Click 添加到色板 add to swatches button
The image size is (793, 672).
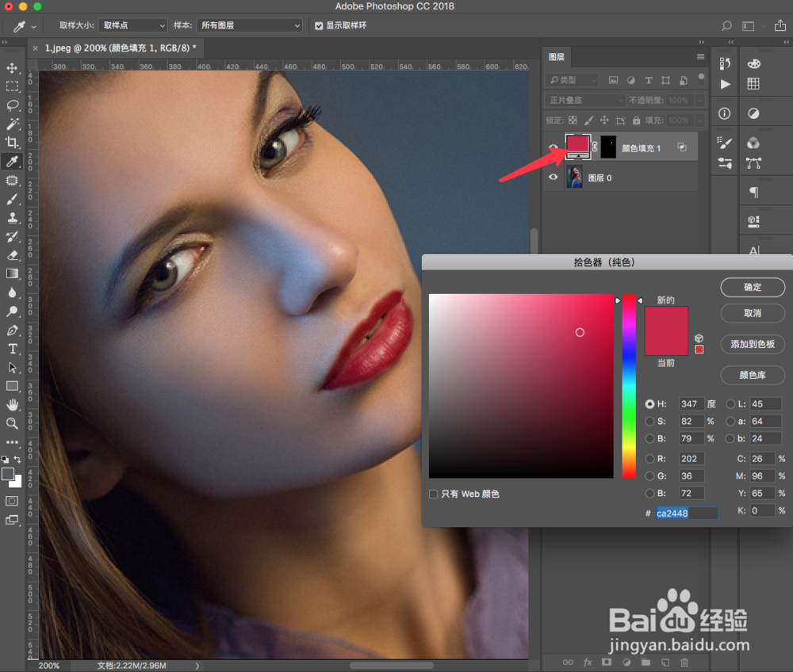753,344
